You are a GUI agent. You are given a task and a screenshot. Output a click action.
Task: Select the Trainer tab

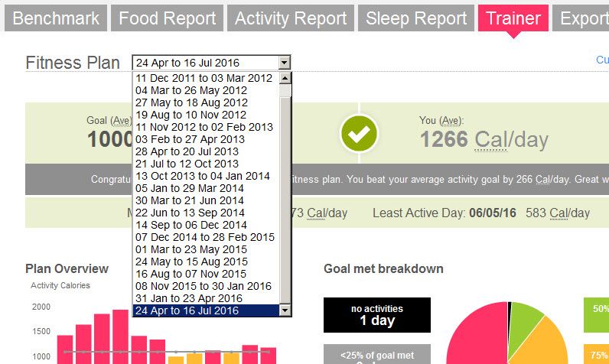[513, 18]
